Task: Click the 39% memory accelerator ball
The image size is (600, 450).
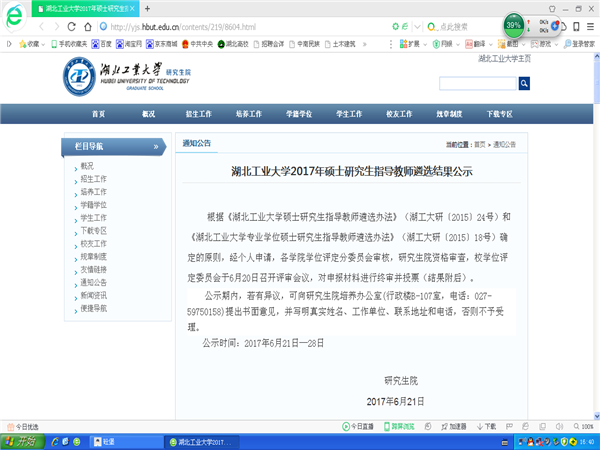Action: coord(513,25)
